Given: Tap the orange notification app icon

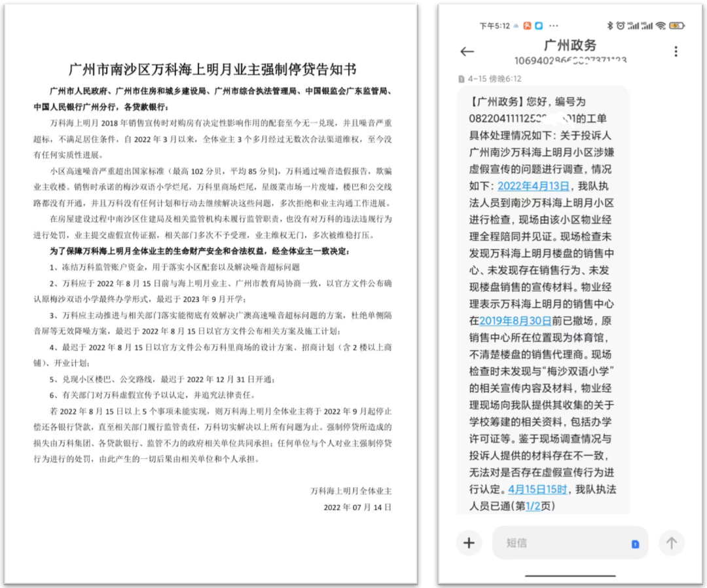Looking at the screenshot, I should coord(527,26).
